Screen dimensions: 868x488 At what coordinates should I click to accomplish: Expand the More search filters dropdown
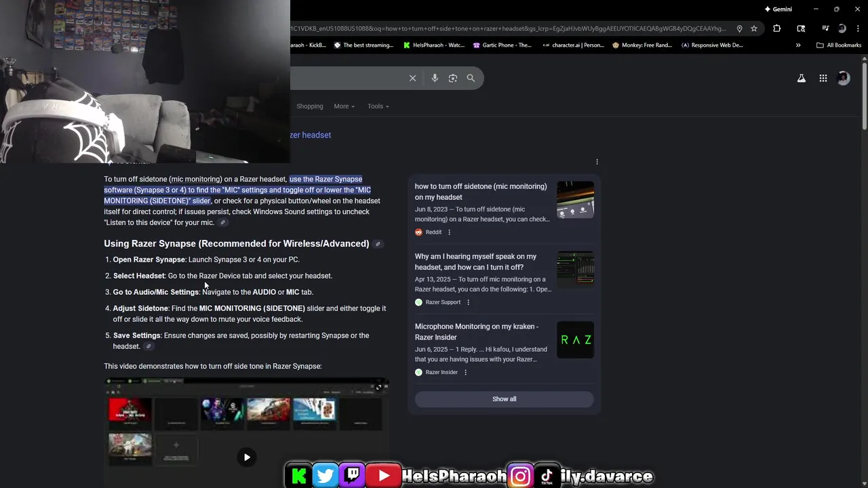[x=344, y=106]
